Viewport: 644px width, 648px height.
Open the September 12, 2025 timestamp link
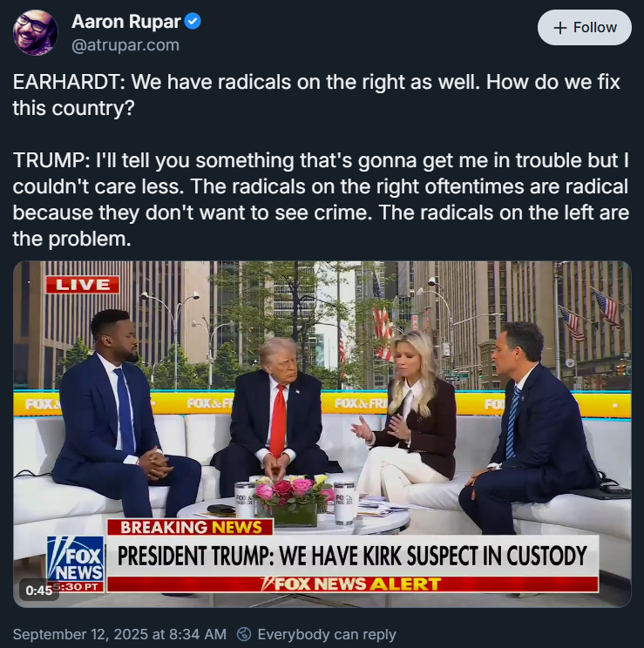pyautogui.click(x=119, y=634)
